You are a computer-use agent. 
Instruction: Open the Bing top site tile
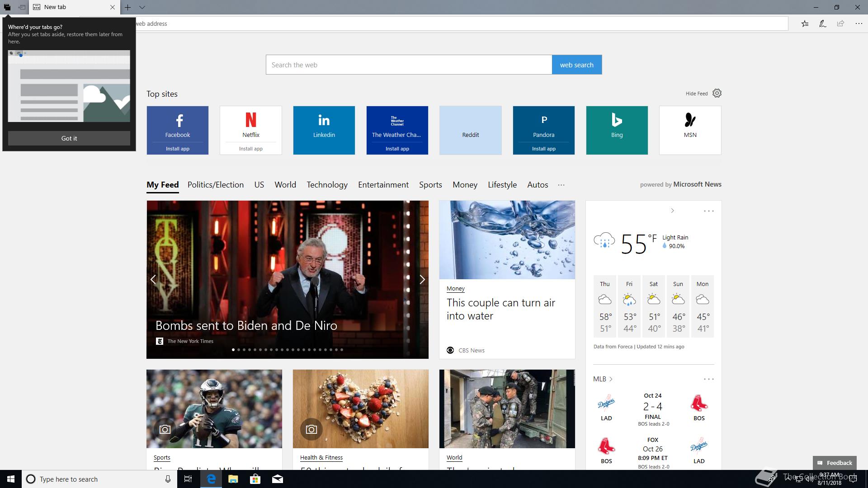(x=617, y=130)
